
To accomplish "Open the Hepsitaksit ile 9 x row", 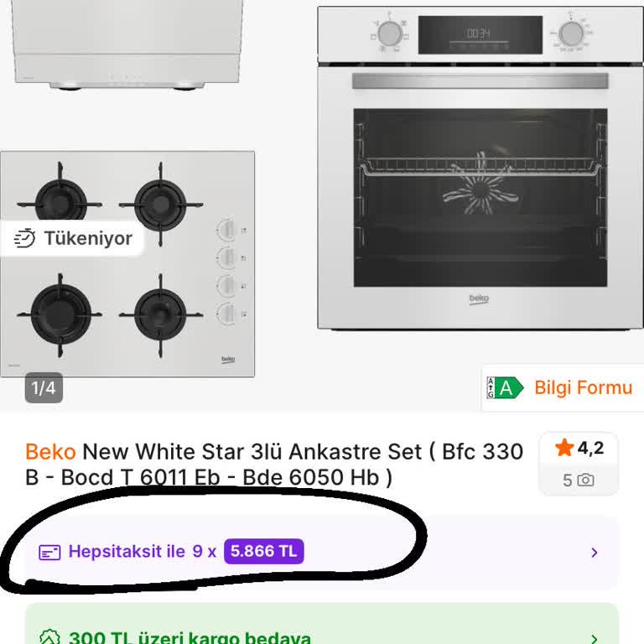I will (x=322, y=553).
